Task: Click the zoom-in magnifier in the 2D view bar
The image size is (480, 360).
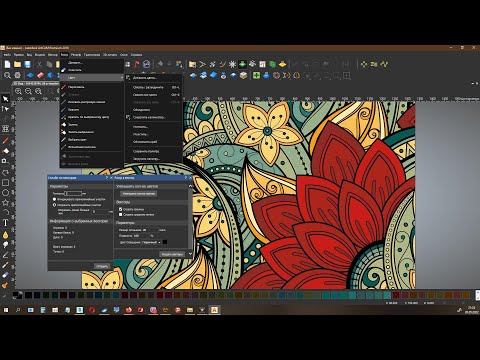Action: (x=18, y=91)
